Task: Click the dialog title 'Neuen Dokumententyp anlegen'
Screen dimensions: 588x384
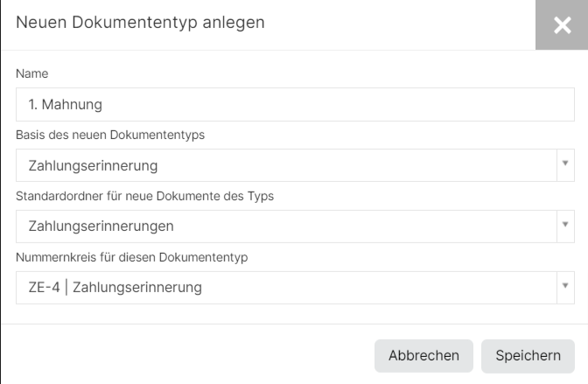Action: (140, 23)
